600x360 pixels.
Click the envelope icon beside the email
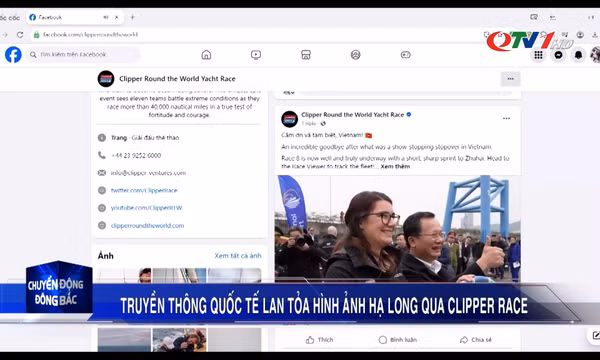[x=101, y=173]
